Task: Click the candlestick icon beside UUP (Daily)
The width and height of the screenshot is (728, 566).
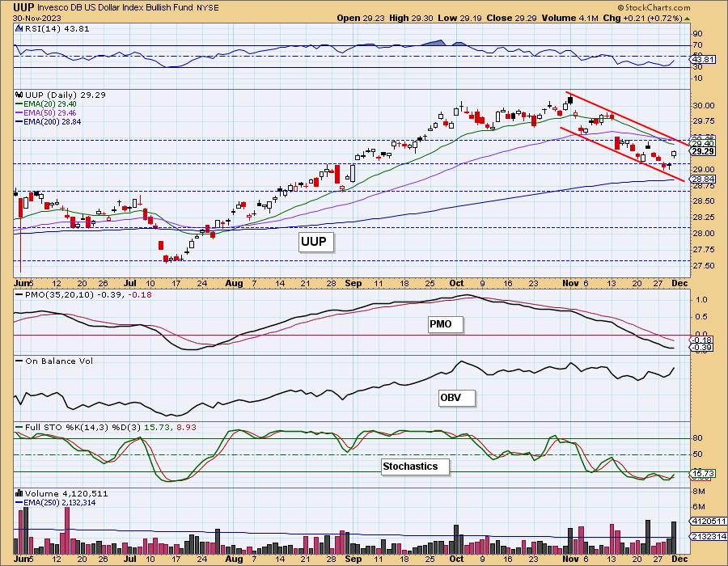Action: pos(19,95)
